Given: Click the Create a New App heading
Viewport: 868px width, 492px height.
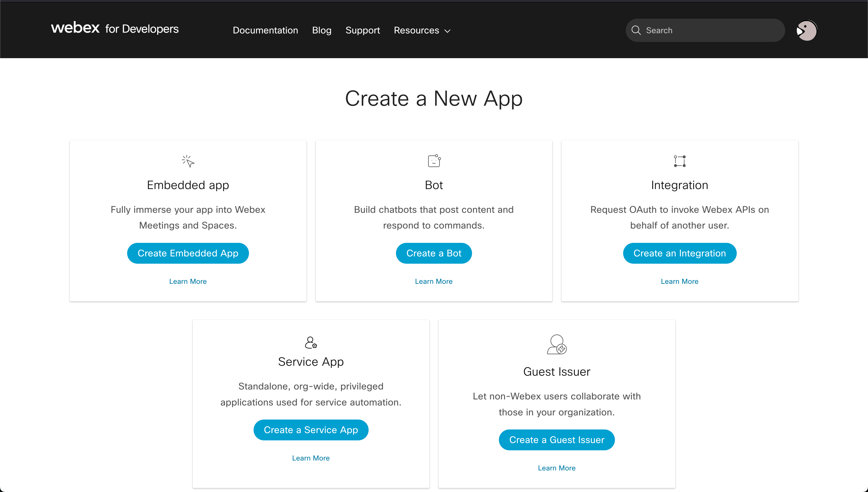Looking at the screenshot, I should pyautogui.click(x=434, y=99).
